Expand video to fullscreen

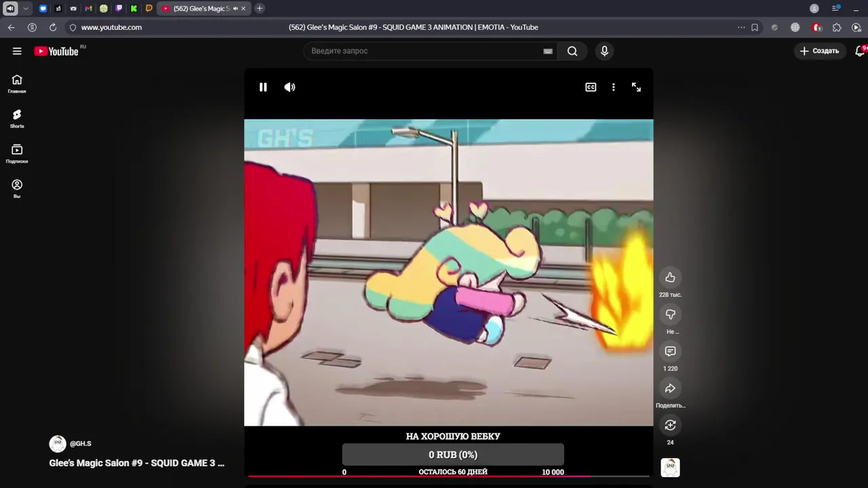[636, 87]
